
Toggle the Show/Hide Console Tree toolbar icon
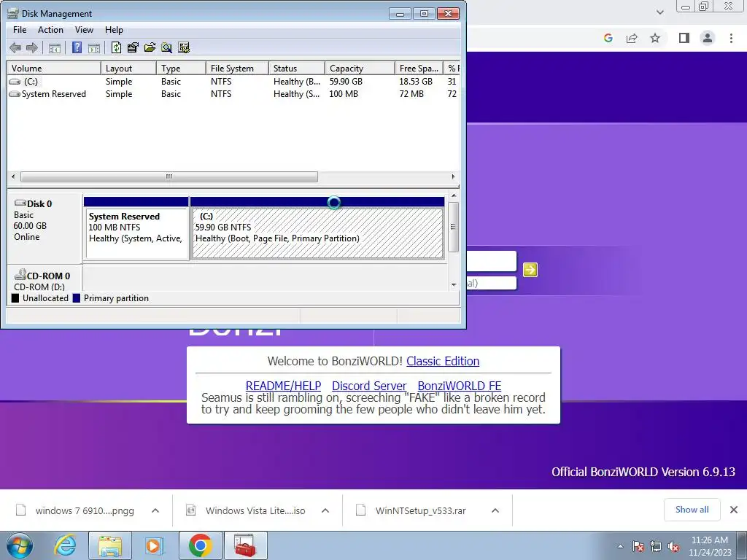(x=55, y=47)
